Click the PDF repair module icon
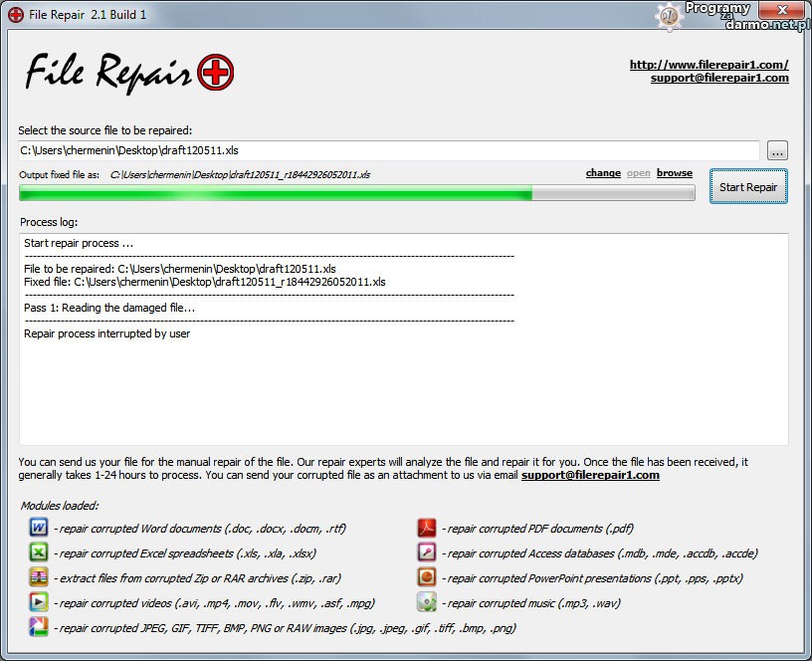This screenshot has width=812, height=661. 427,528
